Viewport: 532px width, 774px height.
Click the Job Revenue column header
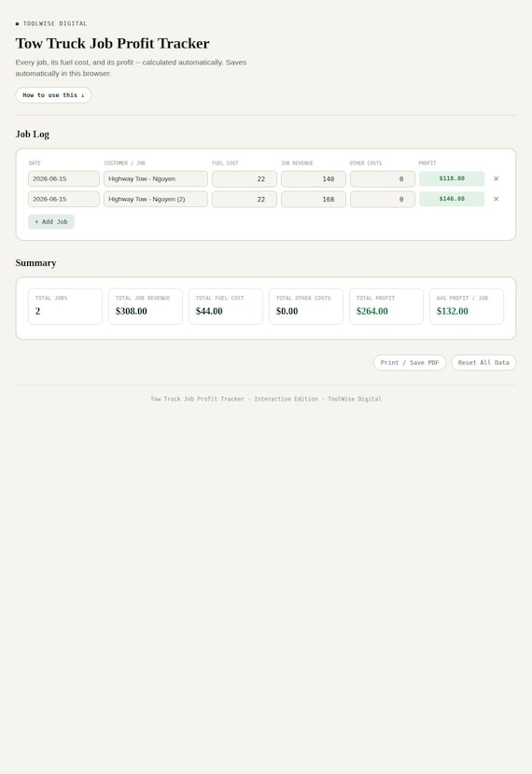297,162
